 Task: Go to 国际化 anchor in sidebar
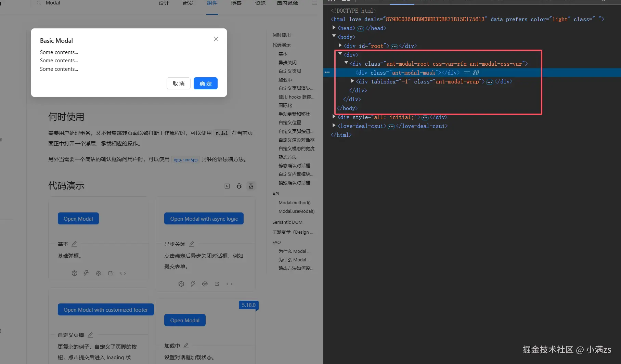coord(285,105)
